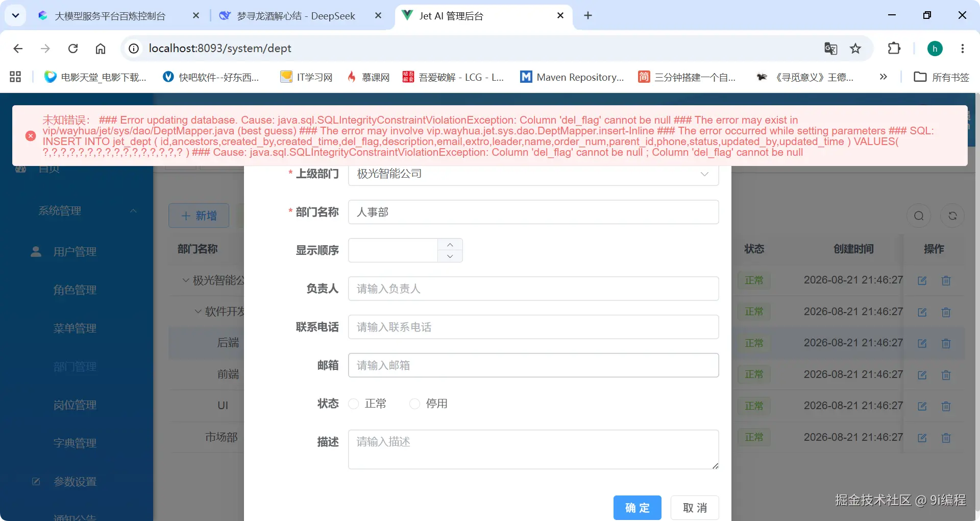Click the red error icon in alert
980x521 pixels.
pyautogui.click(x=31, y=136)
